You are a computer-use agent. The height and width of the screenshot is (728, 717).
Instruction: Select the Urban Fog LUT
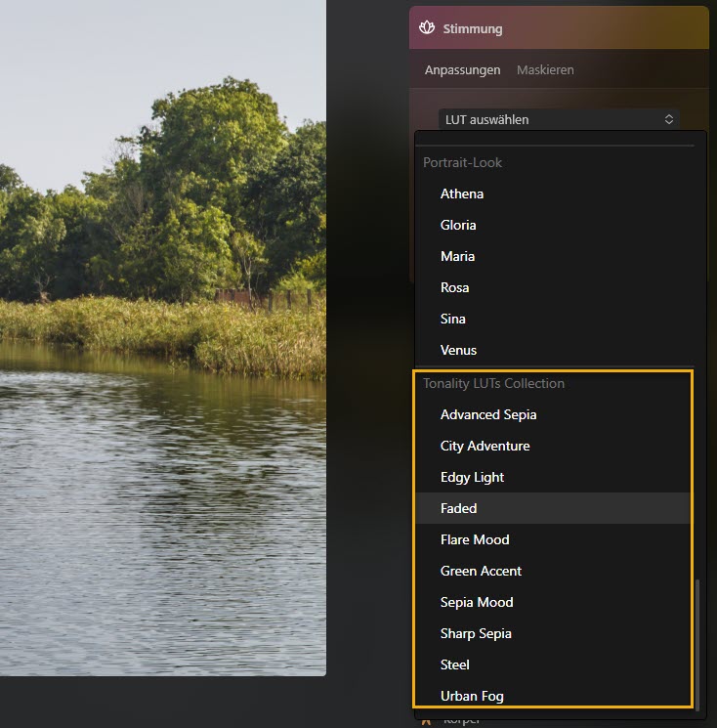[x=553, y=696]
